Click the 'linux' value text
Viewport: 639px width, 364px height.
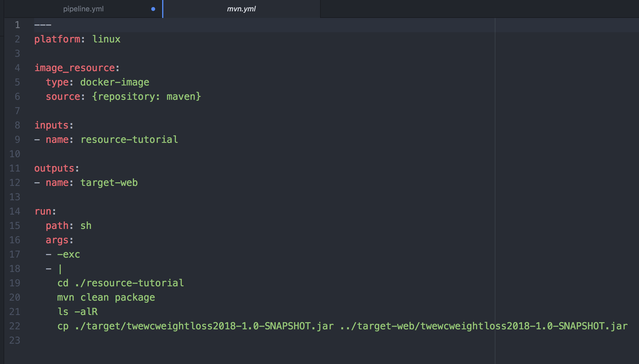coord(106,39)
